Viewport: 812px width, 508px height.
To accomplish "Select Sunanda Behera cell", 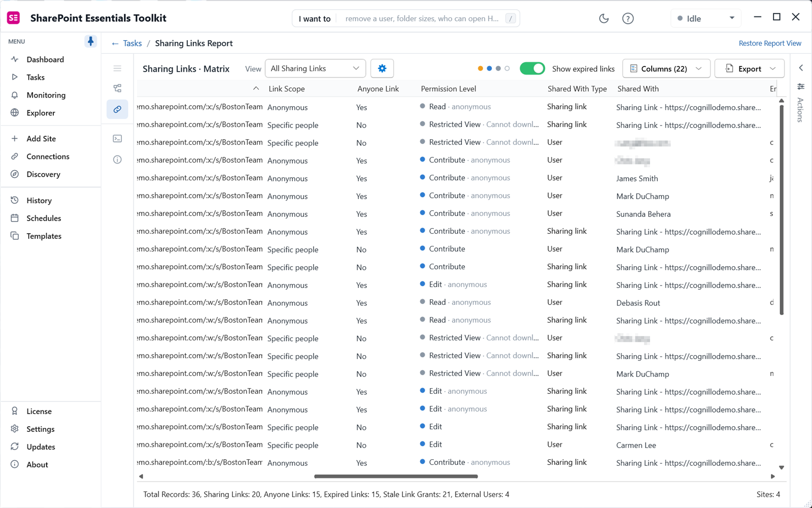I will tap(644, 214).
